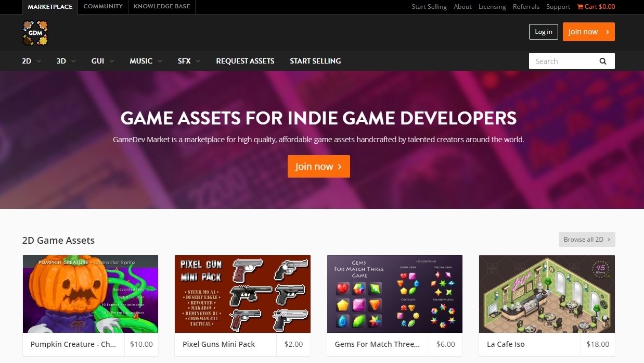This screenshot has height=363, width=644.
Task: Click the Log in button
Action: point(544,32)
